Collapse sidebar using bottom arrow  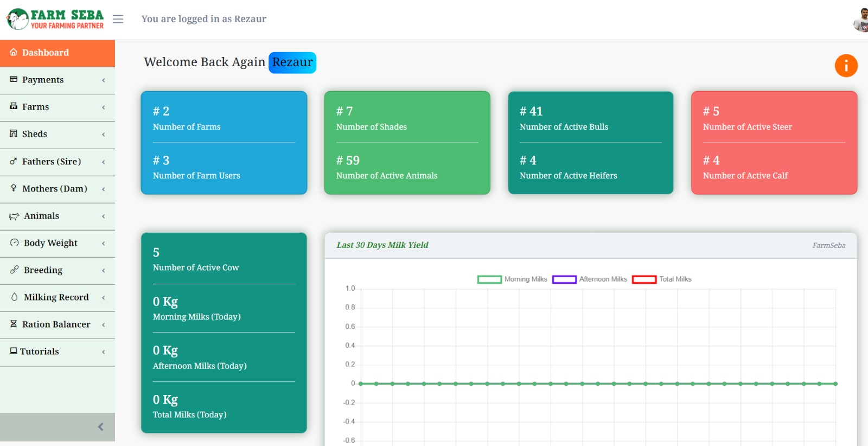pos(100,427)
